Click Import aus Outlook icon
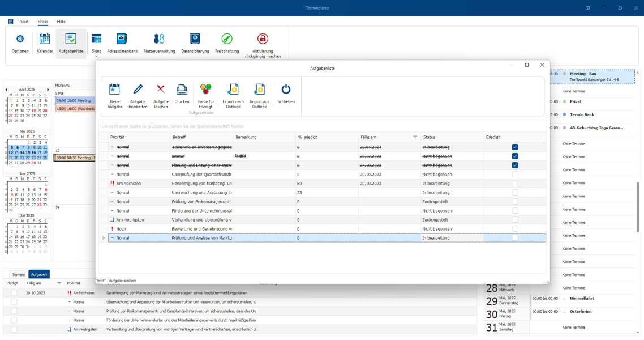This screenshot has height=340, width=644. pos(259,89)
